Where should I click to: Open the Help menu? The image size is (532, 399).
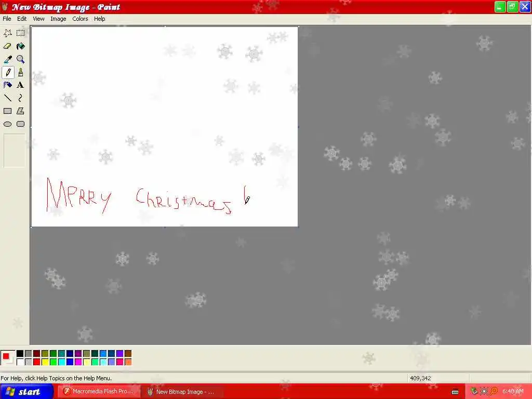[x=99, y=19]
